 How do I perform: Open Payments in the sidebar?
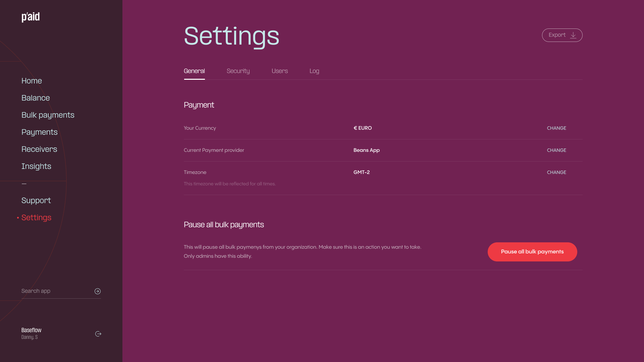(x=40, y=132)
